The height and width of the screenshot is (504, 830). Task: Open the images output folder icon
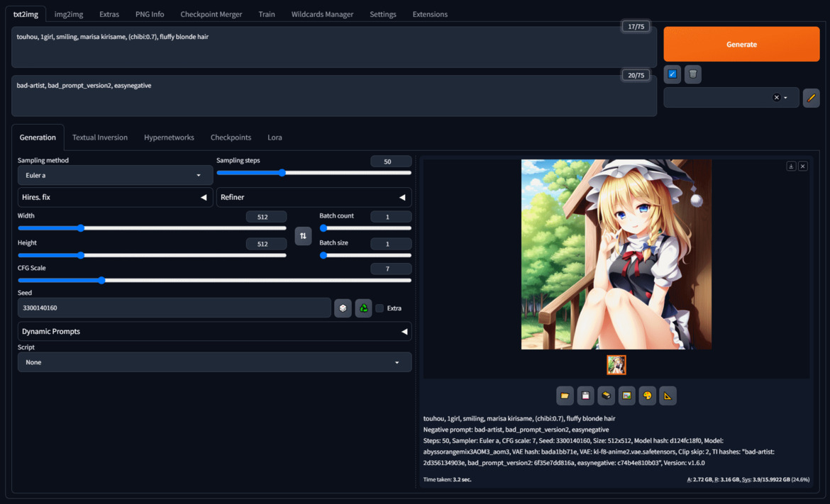[565, 396]
